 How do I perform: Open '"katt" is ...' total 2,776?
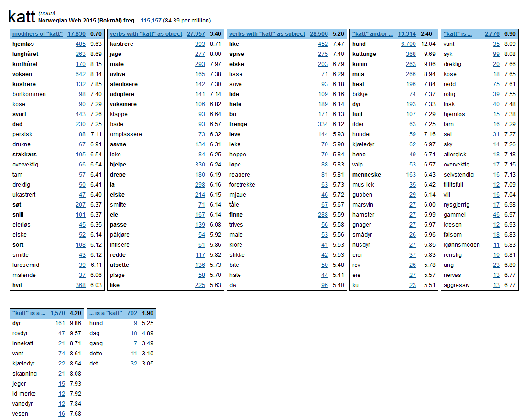pos(492,33)
